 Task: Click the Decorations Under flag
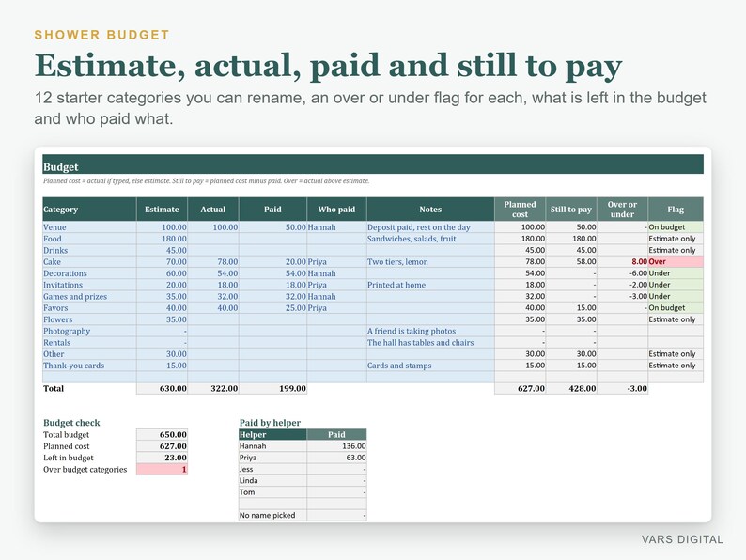(x=676, y=273)
